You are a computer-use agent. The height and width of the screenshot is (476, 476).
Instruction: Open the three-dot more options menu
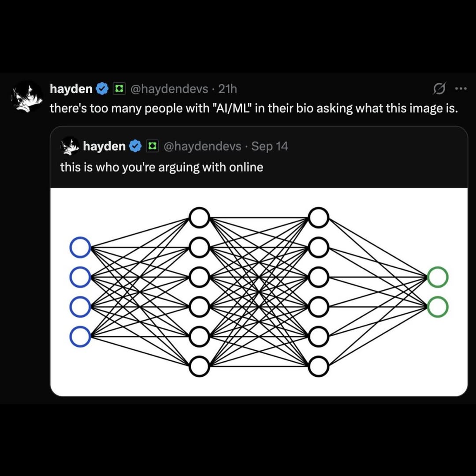(x=460, y=89)
